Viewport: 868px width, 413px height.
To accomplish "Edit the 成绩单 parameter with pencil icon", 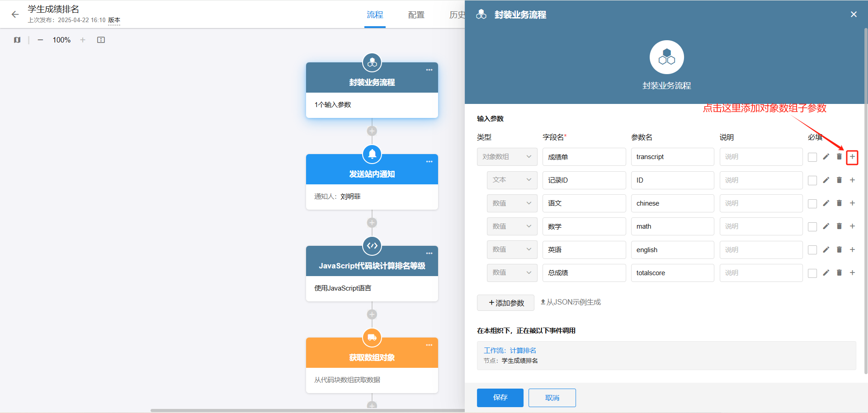I will pos(826,157).
